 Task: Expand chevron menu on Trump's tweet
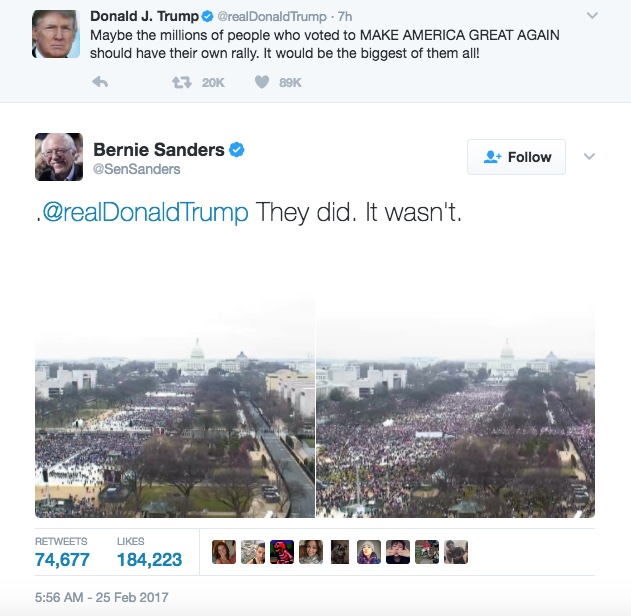(592, 16)
